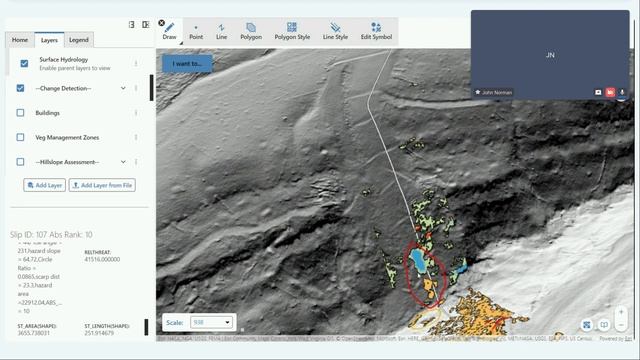Click the Veg Management Zones layer name
This screenshot has width=640, height=360.
tap(67, 138)
